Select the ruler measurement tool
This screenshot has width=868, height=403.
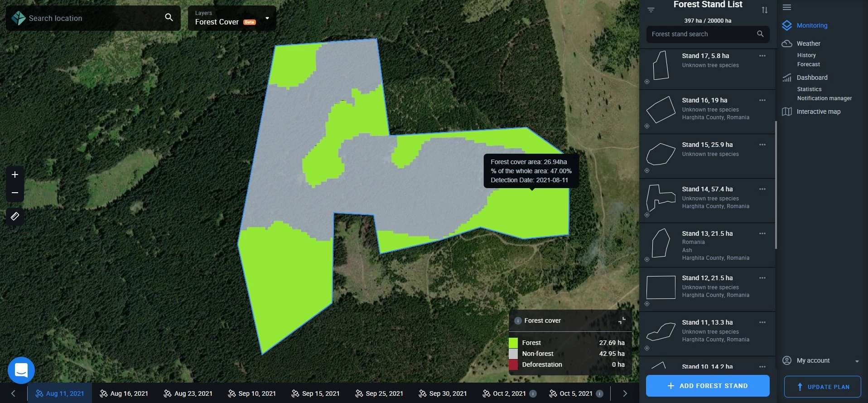click(15, 216)
